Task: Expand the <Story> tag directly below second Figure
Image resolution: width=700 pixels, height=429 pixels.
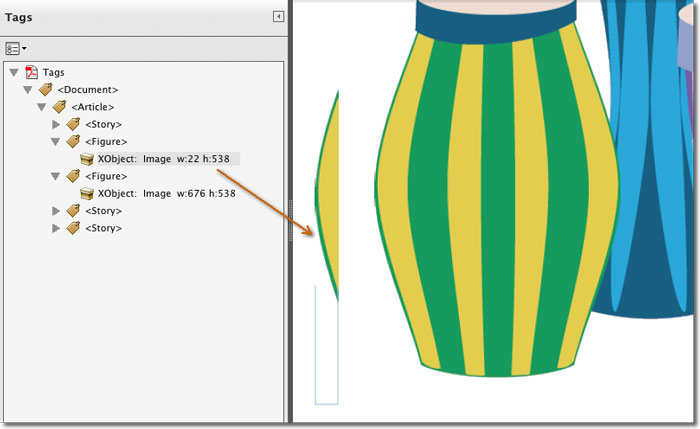Action: click(56, 211)
